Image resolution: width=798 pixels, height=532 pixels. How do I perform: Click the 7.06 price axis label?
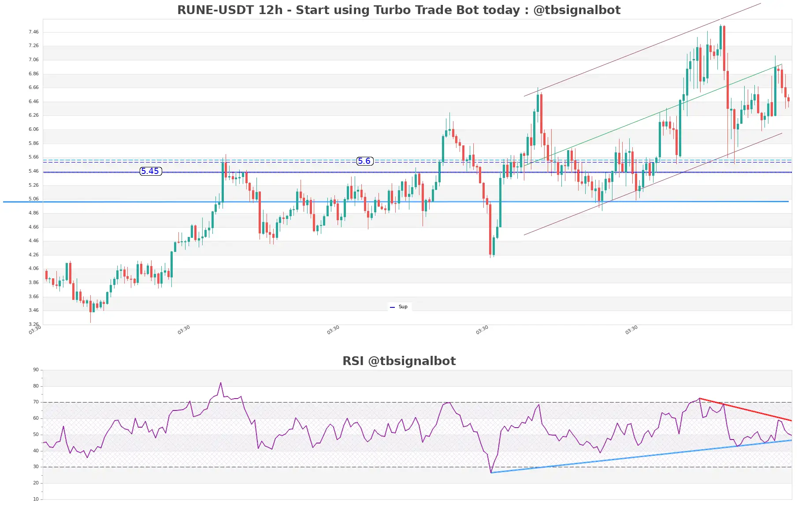[33, 59]
